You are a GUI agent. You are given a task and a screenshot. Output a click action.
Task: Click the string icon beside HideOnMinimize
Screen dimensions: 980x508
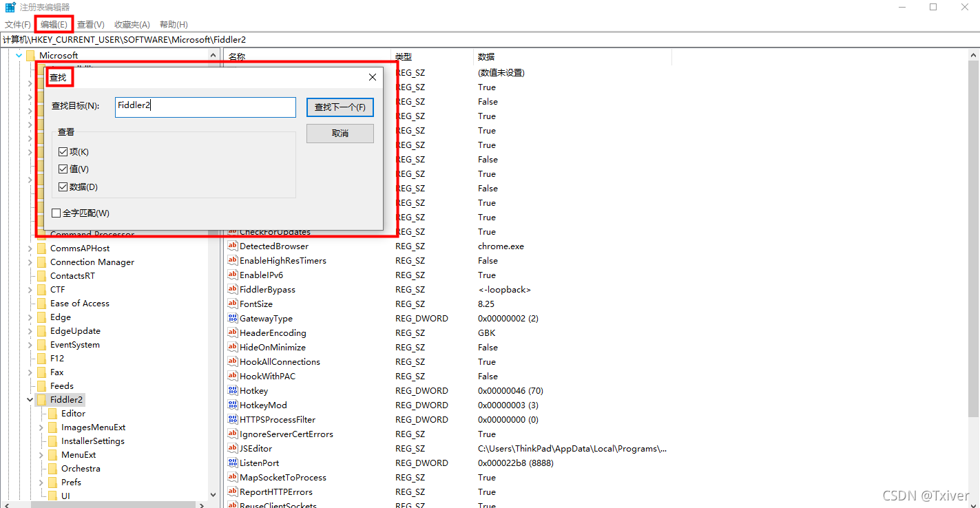tap(233, 347)
